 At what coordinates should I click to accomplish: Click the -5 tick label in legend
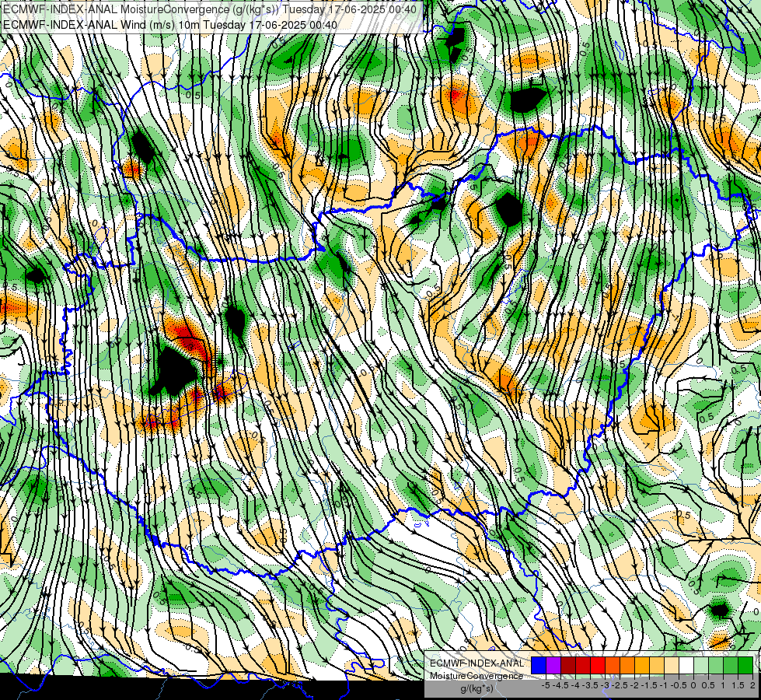(x=546, y=685)
